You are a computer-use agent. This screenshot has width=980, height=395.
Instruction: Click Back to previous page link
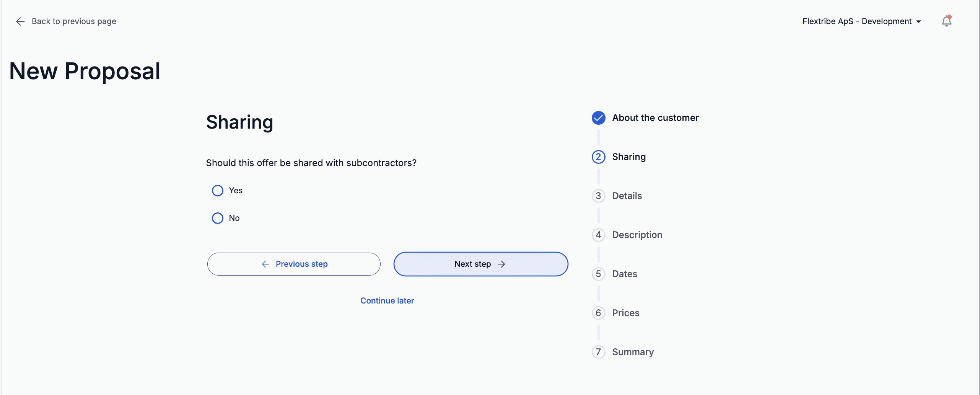(x=74, y=21)
